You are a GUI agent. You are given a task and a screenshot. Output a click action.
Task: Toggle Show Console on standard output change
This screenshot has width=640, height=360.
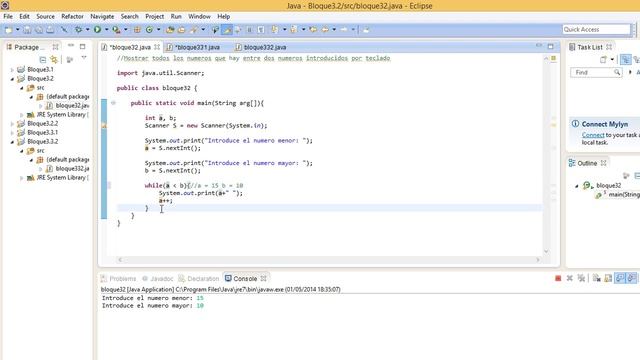coord(620,278)
